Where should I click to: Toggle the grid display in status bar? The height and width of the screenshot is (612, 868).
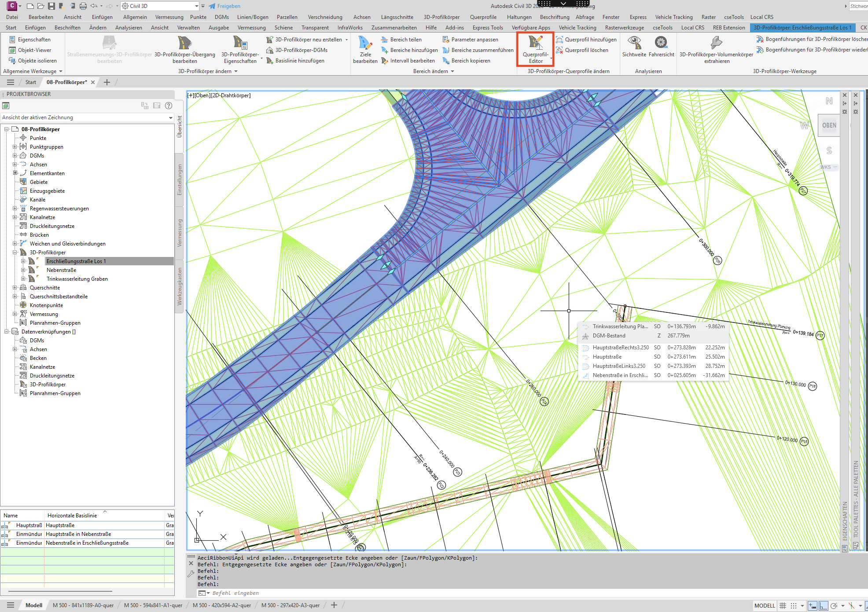pyautogui.click(x=783, y=606)
